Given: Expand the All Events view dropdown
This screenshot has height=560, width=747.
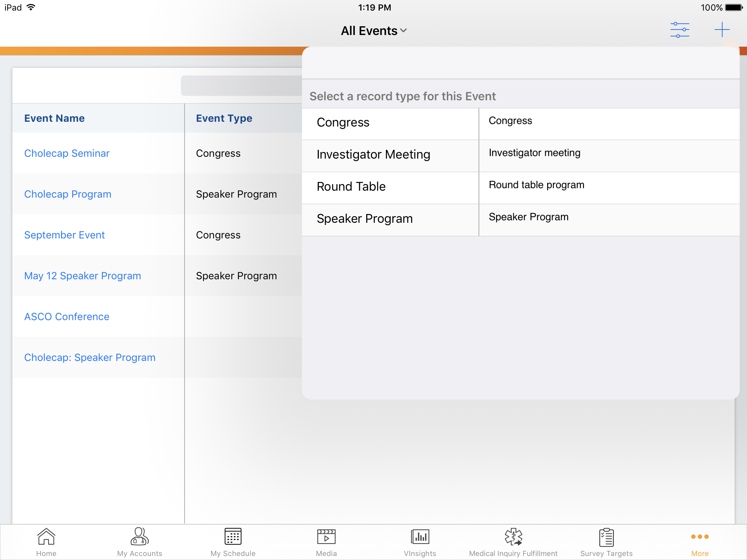Looking at the screenshot, I should 374,31.
